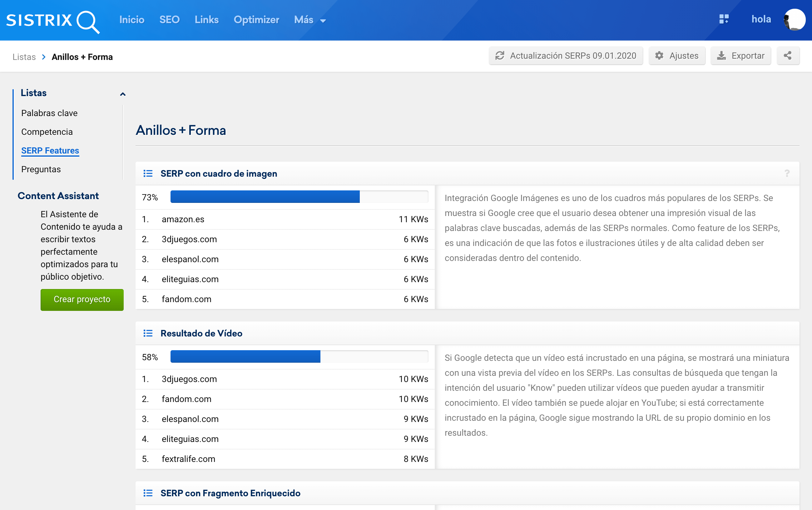Select Palabras clave in sidebar
812x510 pixels.
click(x=49, y=113)
